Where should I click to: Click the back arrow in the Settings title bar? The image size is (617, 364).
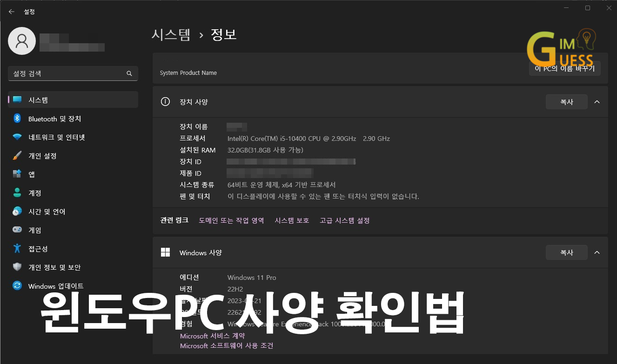tap(12, 12)
